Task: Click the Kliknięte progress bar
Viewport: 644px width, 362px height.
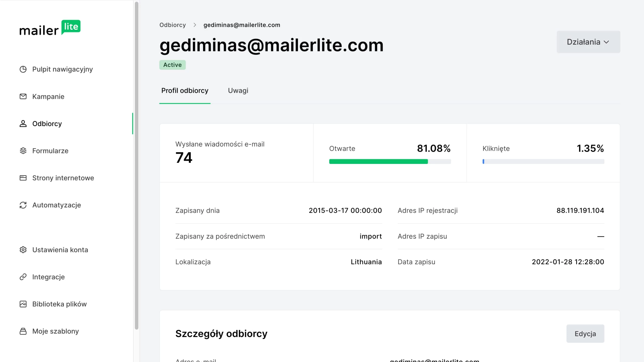Action: pos(543,161)
